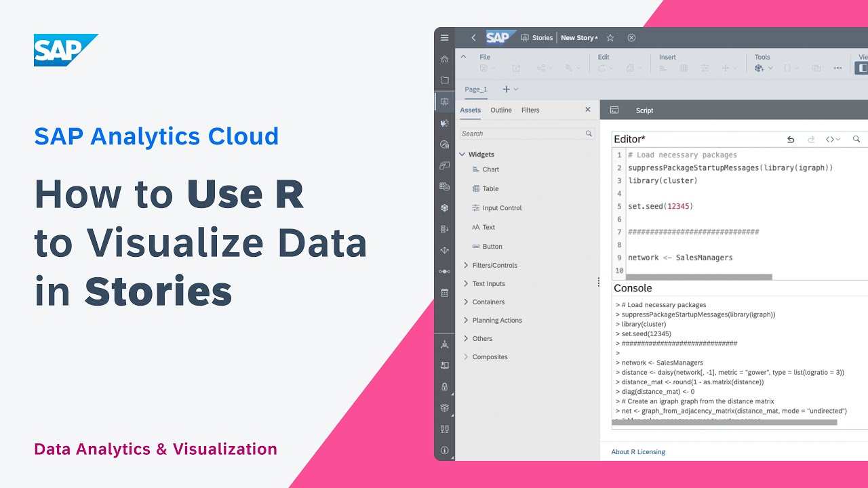Click the search icon in the Editor

point(856,139)
